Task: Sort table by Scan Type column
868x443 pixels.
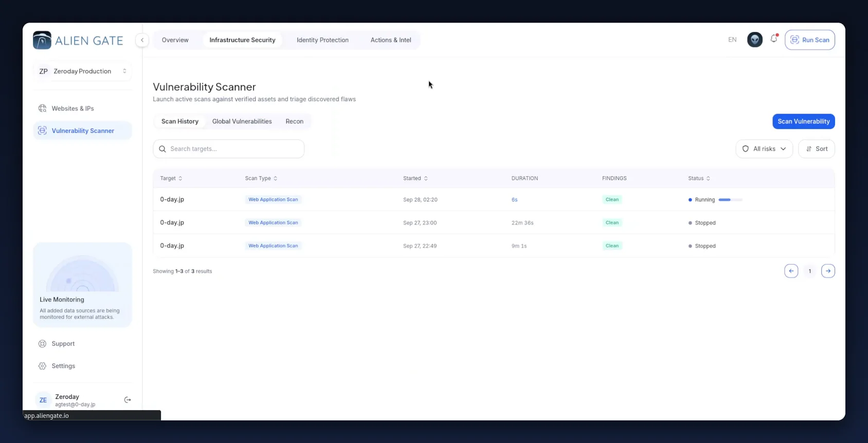Action: pyautogui.click(x=261, y=178)
